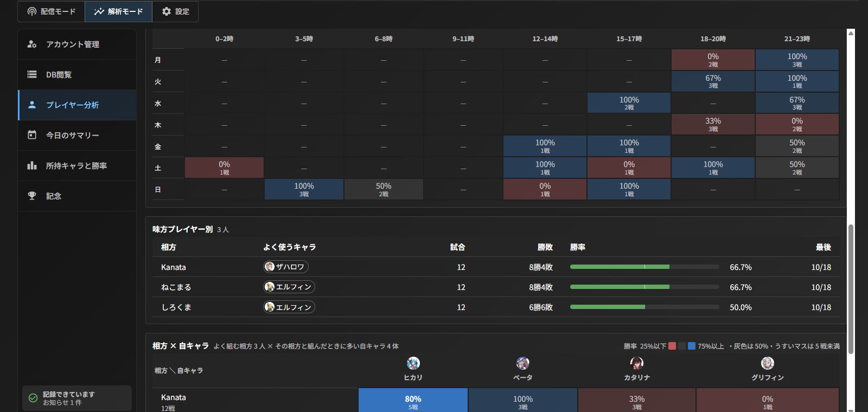Click the green check icon by 記録できています
This screenshot has height=412, width=868.
click(x=33, y=398)
